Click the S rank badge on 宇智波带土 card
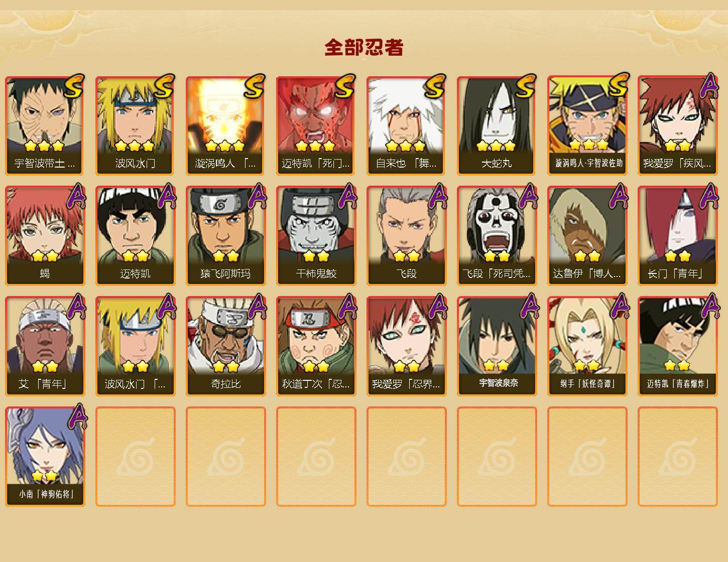Screen dimensions: 728x562 [x=74, y=86]
